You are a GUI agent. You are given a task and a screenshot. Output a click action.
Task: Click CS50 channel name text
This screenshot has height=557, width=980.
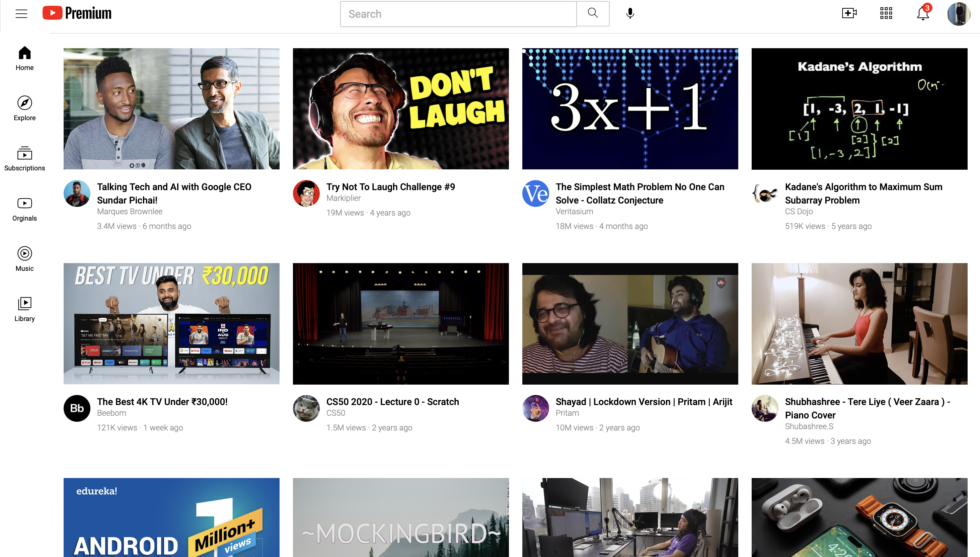(x=335, y=413)
